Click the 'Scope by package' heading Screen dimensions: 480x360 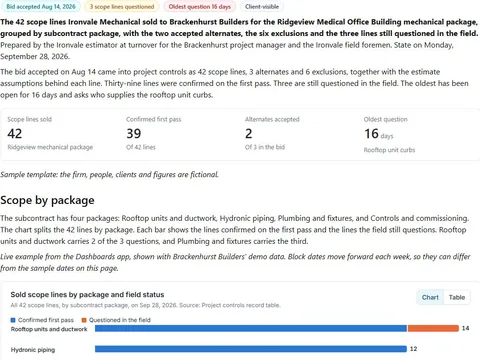click(x=47, y=200)
